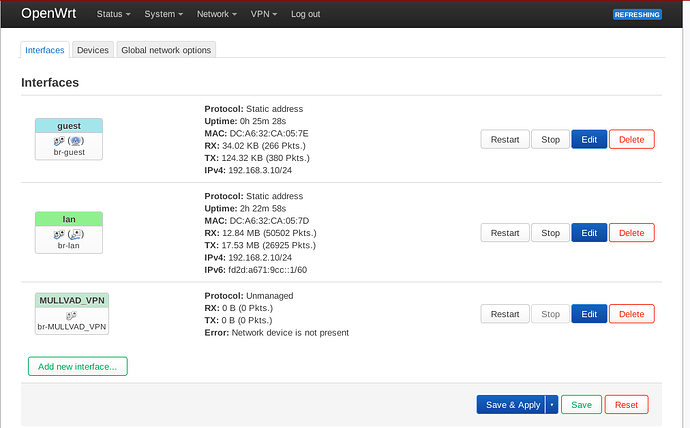
Task: Stop the lan interface
Action: 550,233
